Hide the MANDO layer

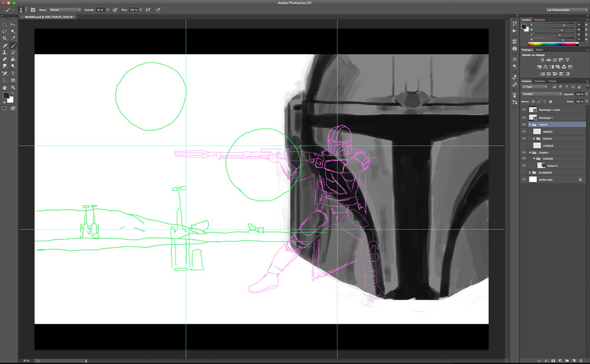click(x=524, y=132)
